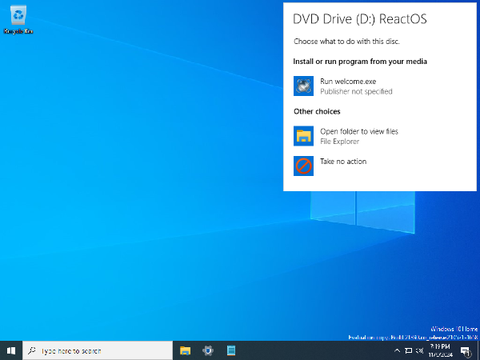Click the muted volume icon in tray

pos(420,351)
